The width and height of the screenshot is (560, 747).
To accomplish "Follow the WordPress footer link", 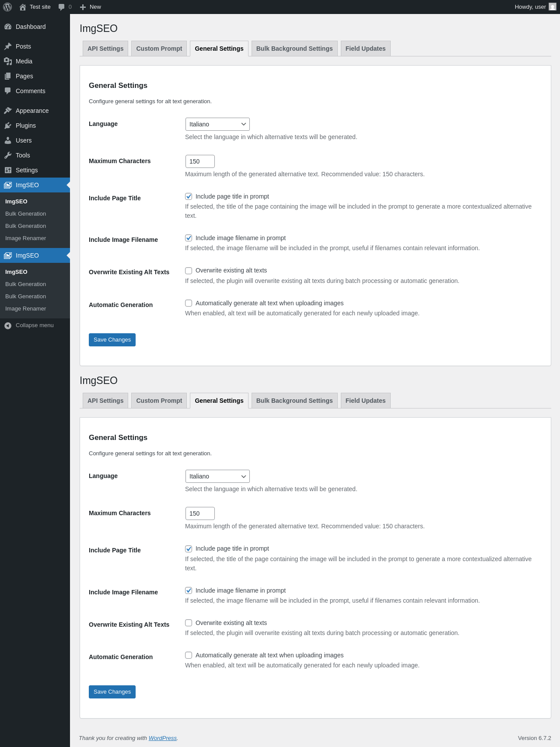I will 163,738.
